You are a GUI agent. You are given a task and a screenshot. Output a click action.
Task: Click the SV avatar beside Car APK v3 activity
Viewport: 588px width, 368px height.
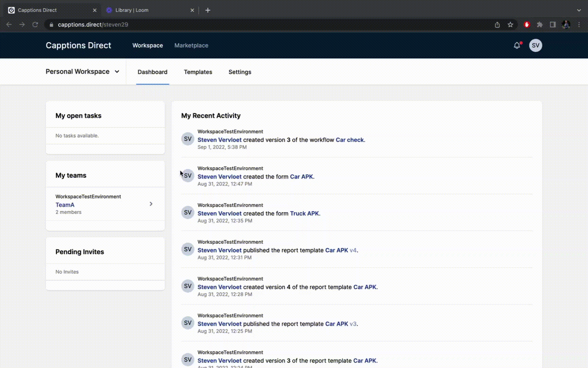click(x=187, y=323)
